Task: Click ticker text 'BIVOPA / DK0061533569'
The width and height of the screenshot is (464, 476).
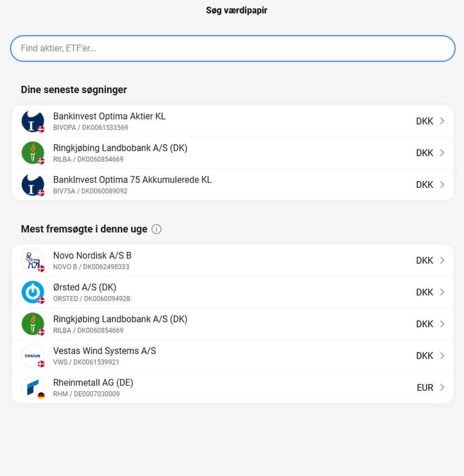Action: [x=90, y=127]
